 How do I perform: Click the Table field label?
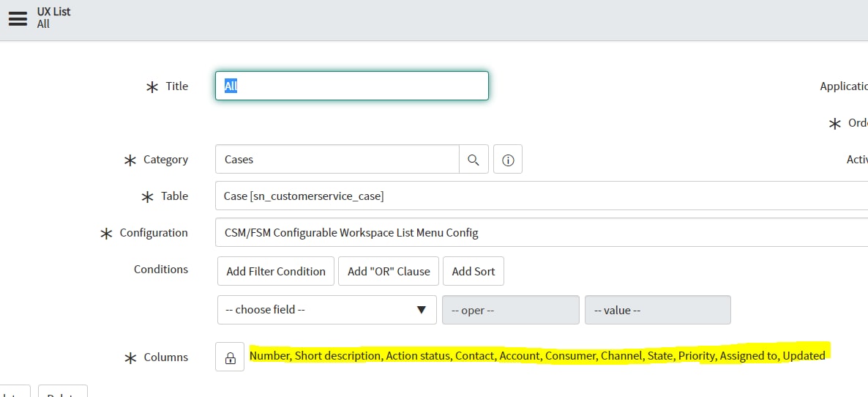(x=174, y=196)
